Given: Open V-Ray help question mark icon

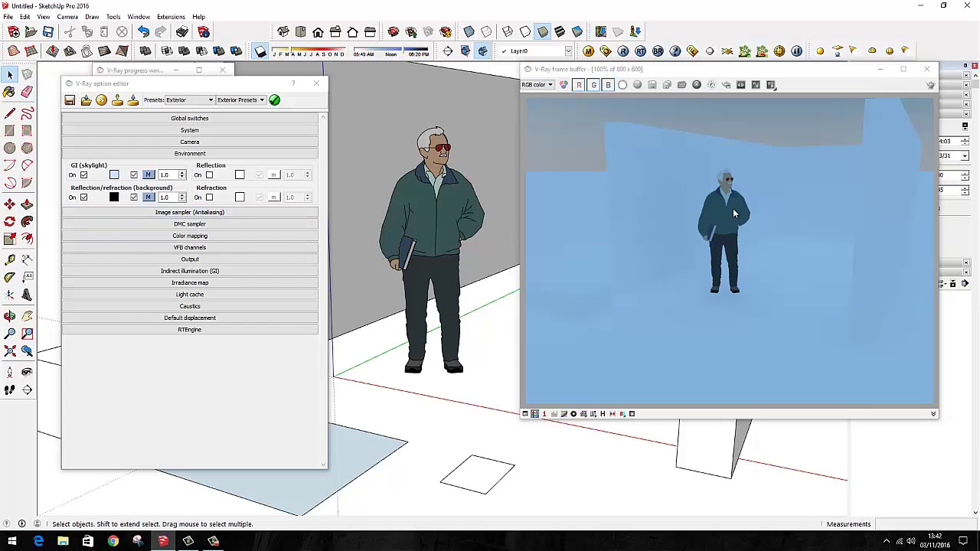Looking at the screenshot, I should click(675, 51).
